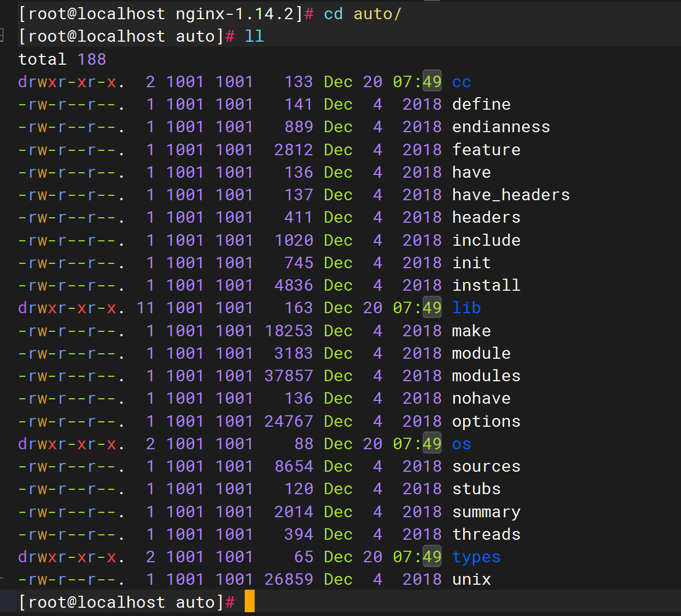Click the blue 'types' directory name

click(476, 557)
